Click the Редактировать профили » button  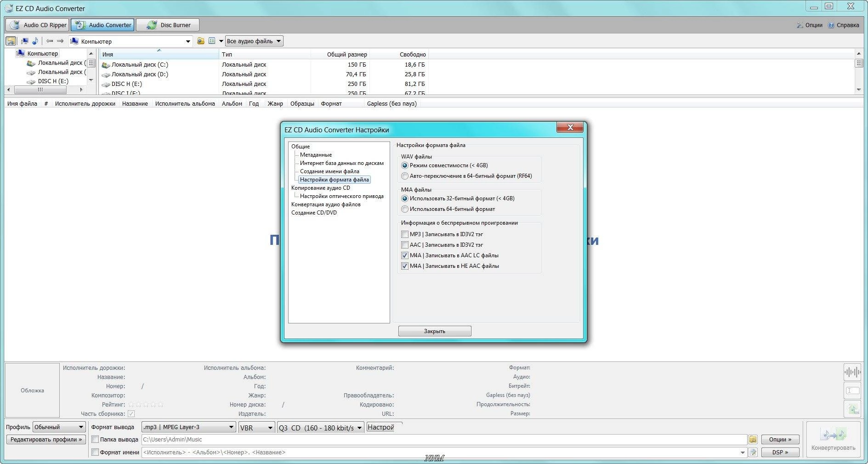coord(46,439)
